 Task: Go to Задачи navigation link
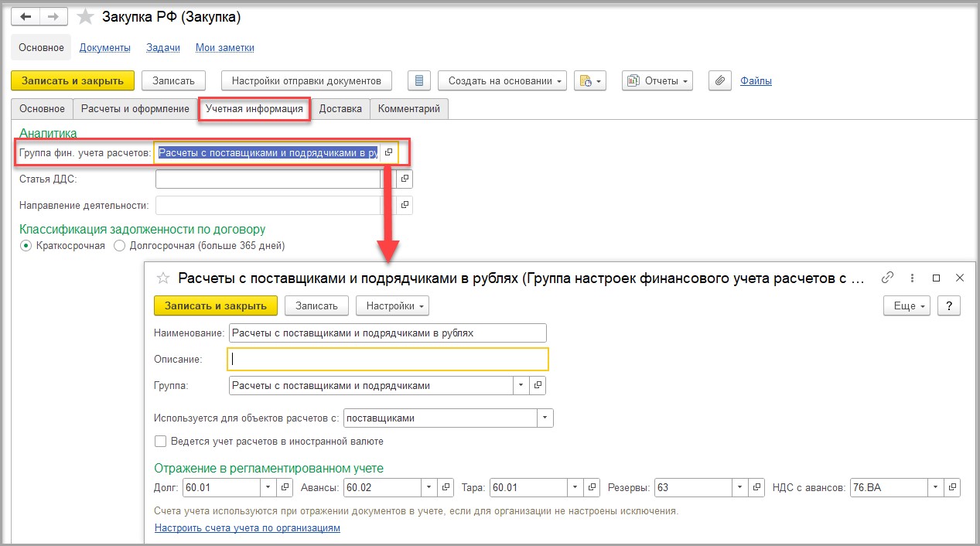[x=163, y=48]
